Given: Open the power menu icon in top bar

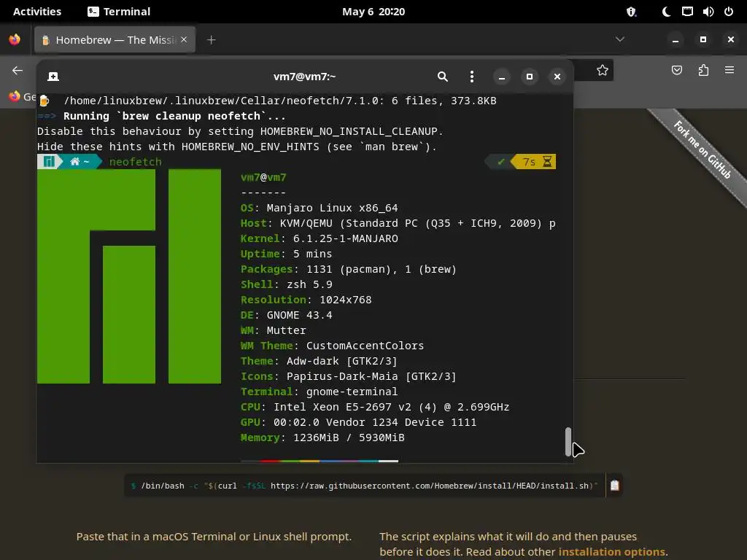Looking at the screenshot, I should pos(729,12).
